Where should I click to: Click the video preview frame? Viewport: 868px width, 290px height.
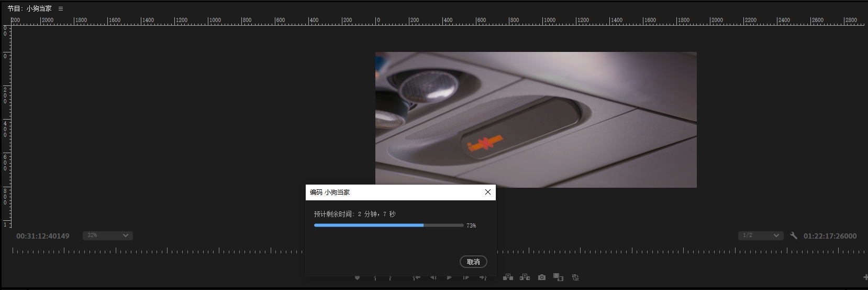[x=536, y=120]
